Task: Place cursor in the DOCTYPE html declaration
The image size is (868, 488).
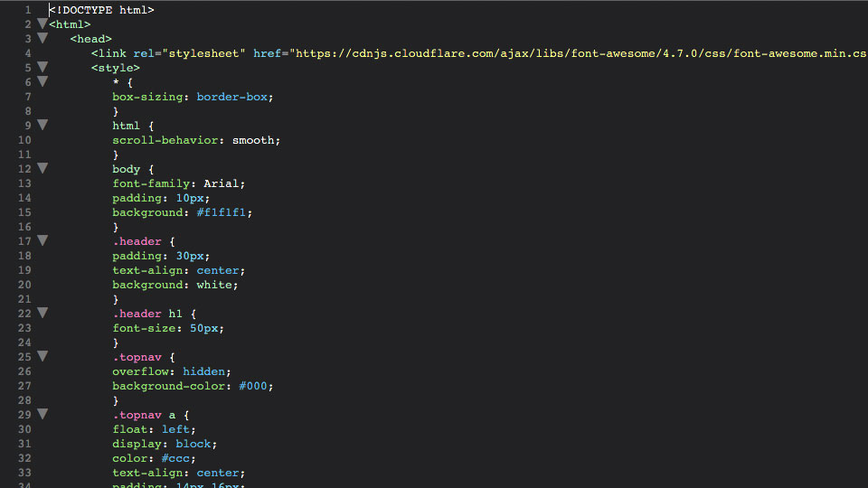Action: pos(101,10)
